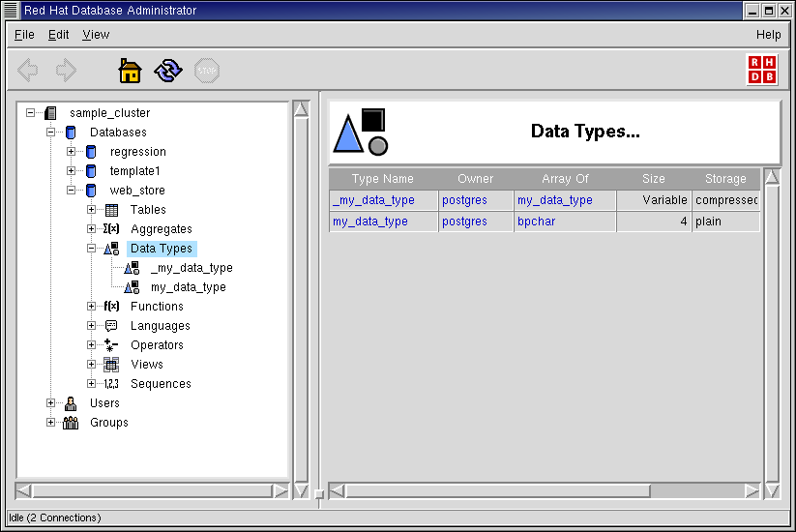The width and height of the screenshot is (796, 532).
Task: Collapse the Data Types tree node
Action: [91, 249]
